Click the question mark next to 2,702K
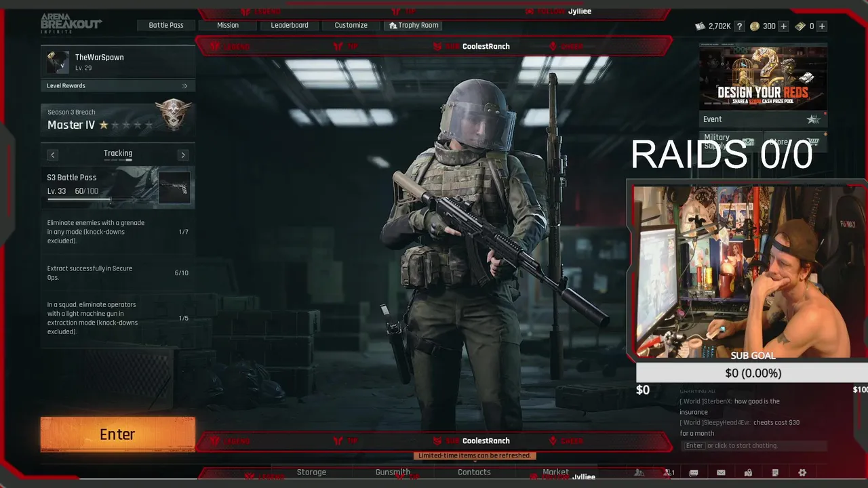Viewport: 868px width, 488px height. click(739, 26)
